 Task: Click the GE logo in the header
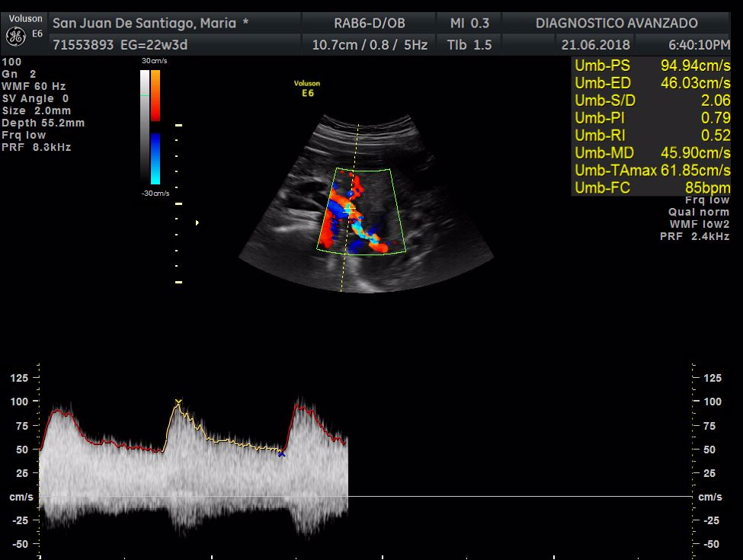(14, 35)
